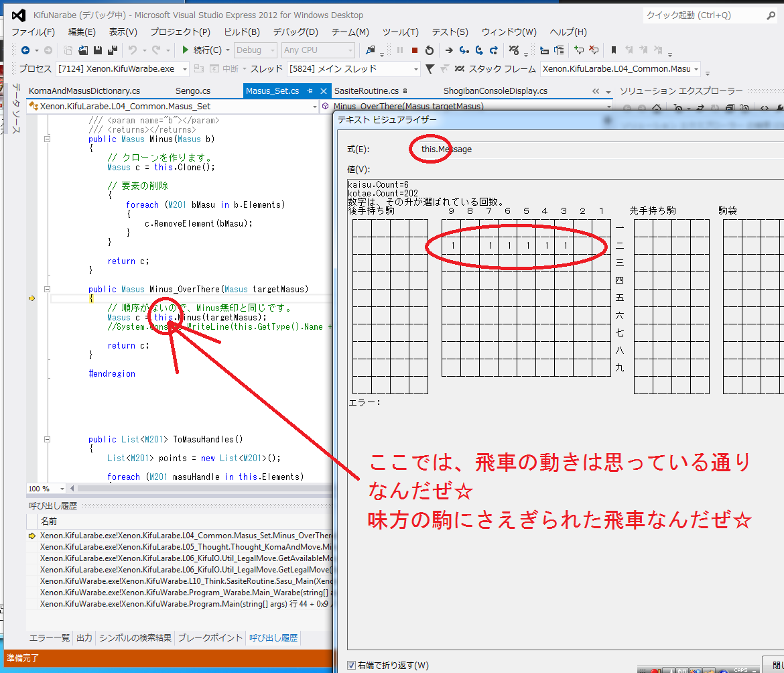Open the ツール(T) menu
This screenshot has width=784, height=673.
tap(401, 32)
